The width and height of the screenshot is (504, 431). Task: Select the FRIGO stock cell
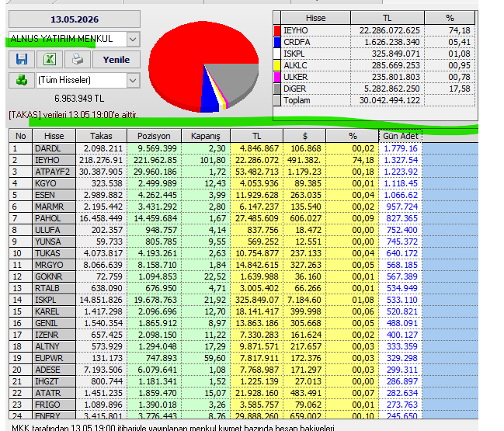[x=54, y=405]
